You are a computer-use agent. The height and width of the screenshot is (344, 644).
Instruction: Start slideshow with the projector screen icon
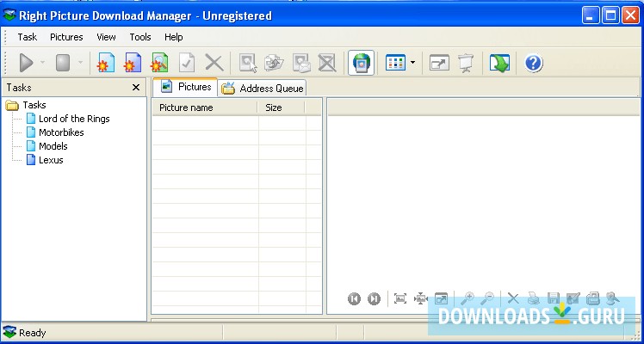(466, 63)
